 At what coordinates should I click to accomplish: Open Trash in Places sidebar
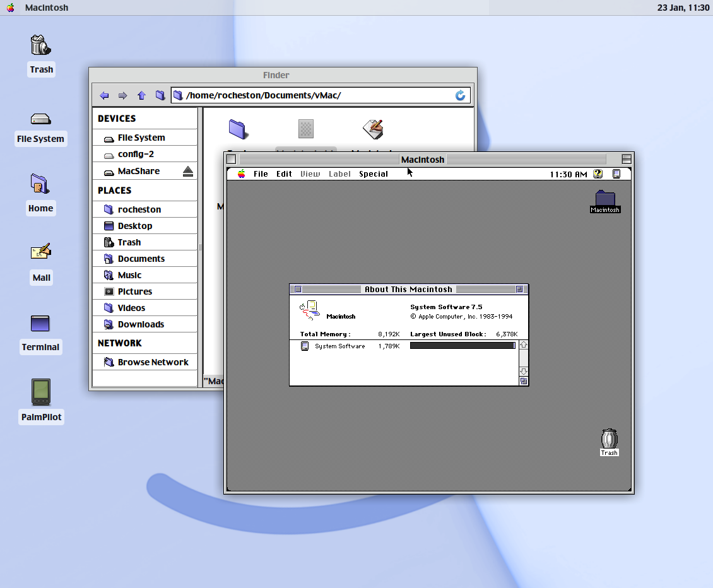click(144, 242)
